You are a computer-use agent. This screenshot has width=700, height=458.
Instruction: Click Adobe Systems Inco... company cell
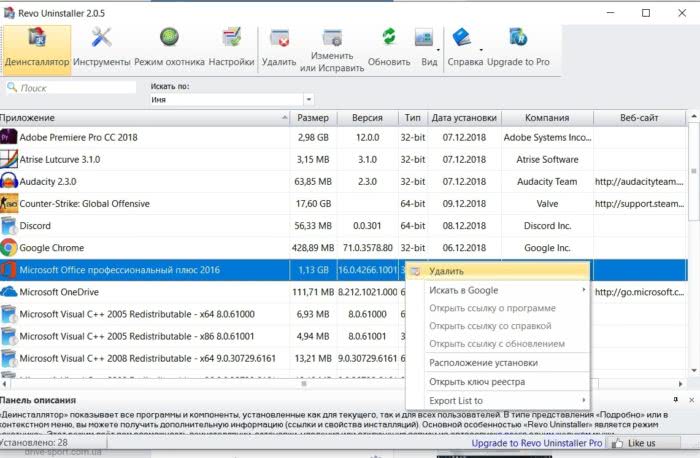point(547,137)
